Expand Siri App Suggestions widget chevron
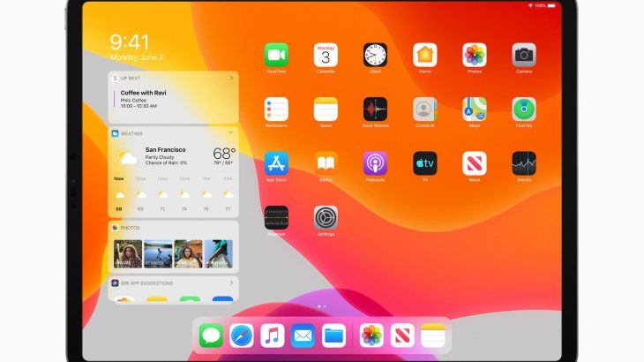Viewport: 644px width, 362px height. click(x=231, y=283)
